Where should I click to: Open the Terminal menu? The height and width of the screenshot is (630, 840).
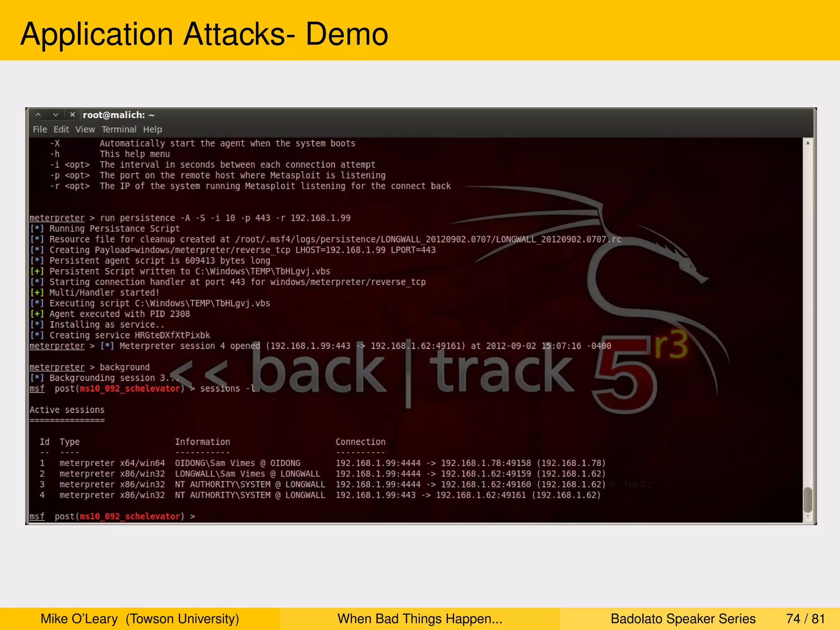pos(119,130)
